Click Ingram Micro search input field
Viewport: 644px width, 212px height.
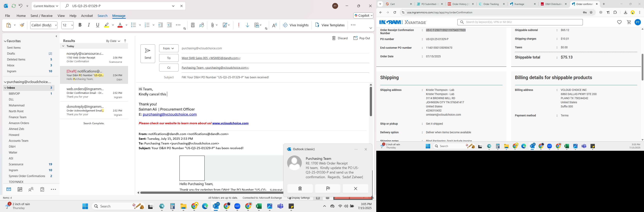coord(520,22)
